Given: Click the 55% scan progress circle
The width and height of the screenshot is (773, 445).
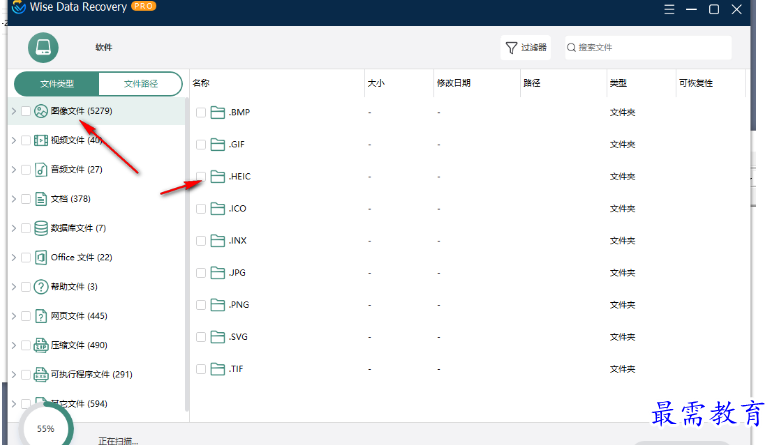Looking at the screenshot, I should 46,428.
